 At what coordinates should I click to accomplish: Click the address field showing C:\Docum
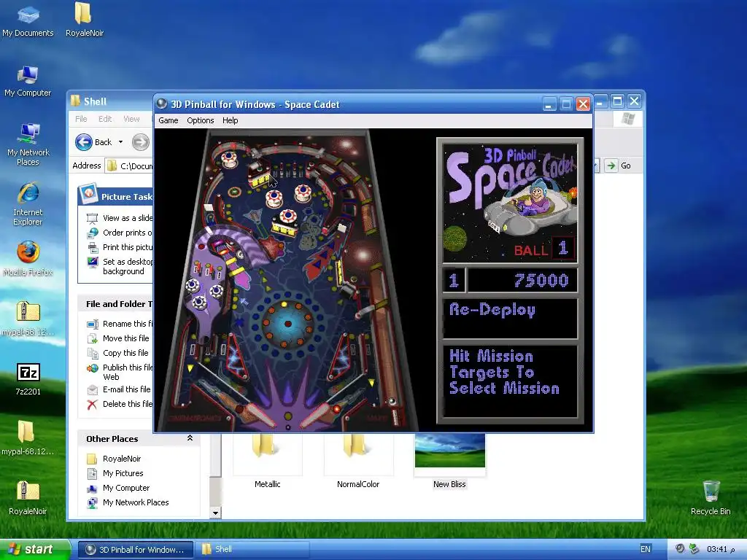(130, 166)
